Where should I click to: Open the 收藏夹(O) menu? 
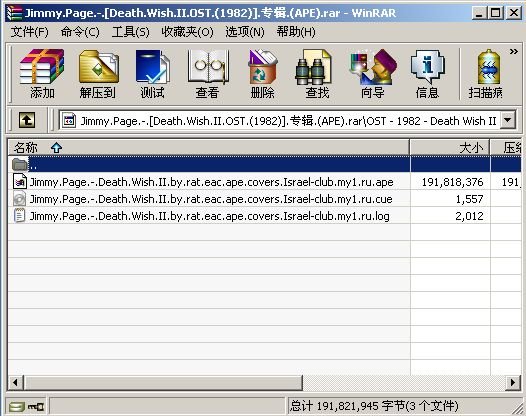pos(187,32)
